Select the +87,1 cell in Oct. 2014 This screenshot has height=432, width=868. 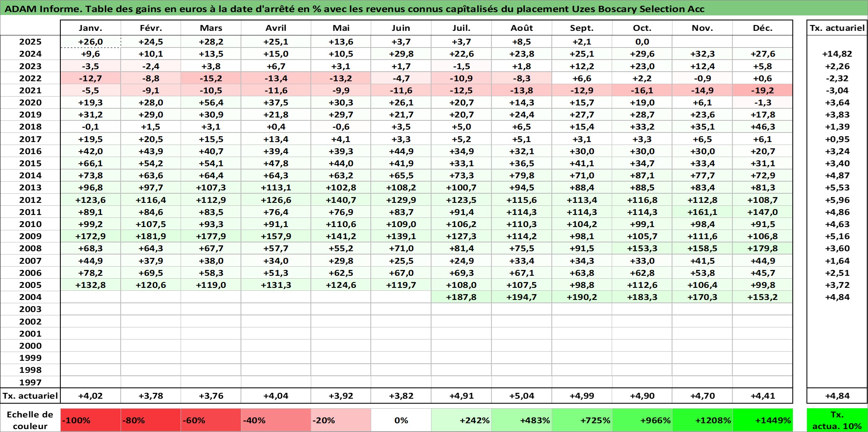pos(642,175)
